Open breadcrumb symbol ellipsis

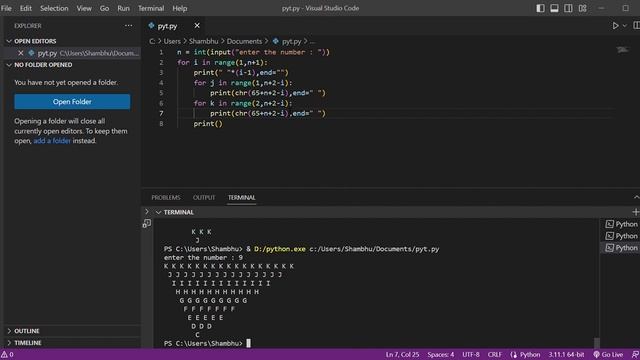[x=312, y=41]
